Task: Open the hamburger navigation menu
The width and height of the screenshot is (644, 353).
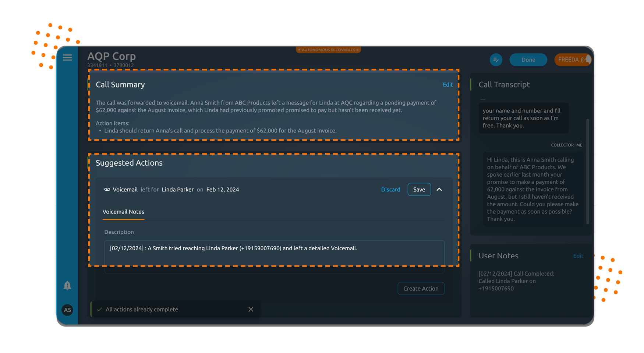Action: coord(67,57)
